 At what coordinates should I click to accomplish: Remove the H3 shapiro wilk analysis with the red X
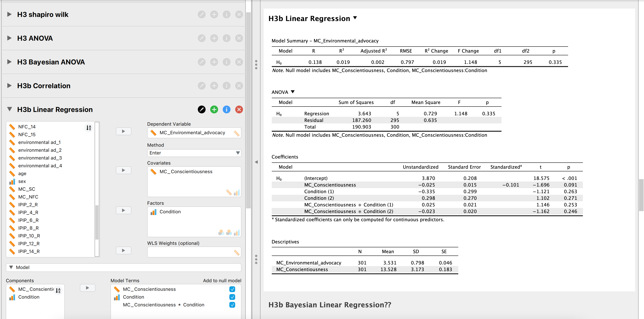pyautogui.click(x=239, y=14)
